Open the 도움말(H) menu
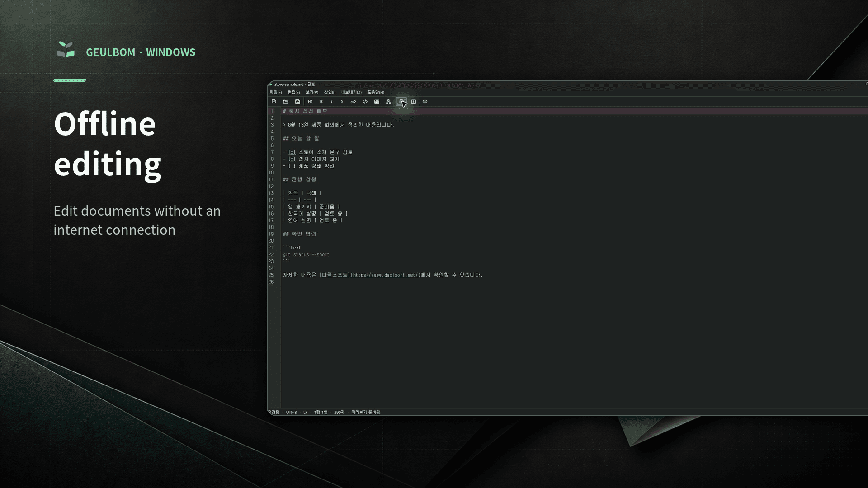The height and width of the screenshot is (488, 868). (376, 92)
